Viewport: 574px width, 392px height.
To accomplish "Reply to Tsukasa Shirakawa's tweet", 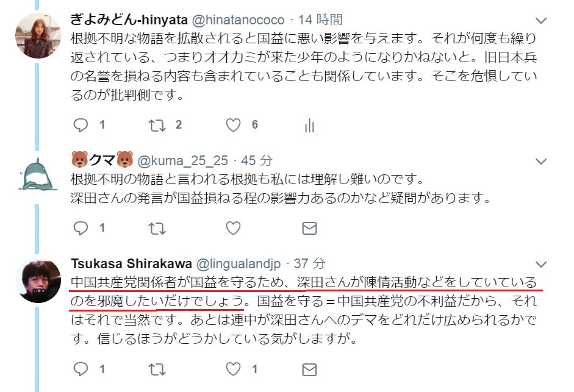I will tap(81, 369).
